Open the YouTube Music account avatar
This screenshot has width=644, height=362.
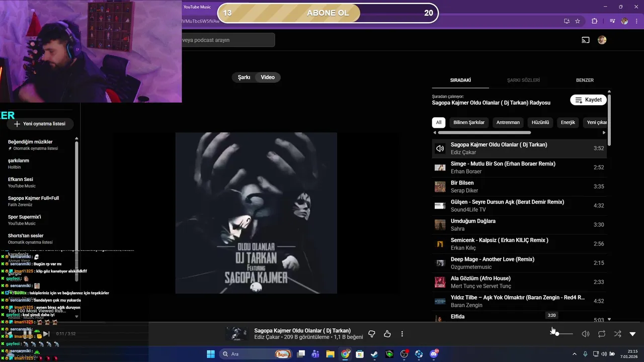pyautogui.click(x=602, y=40)
